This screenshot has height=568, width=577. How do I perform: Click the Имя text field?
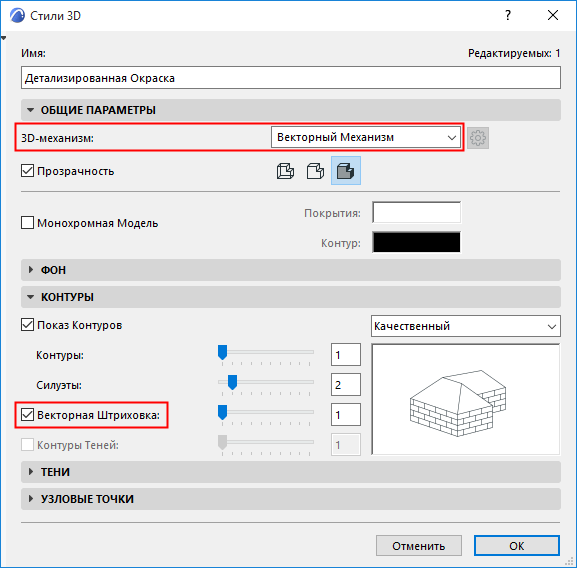(291, 78)
